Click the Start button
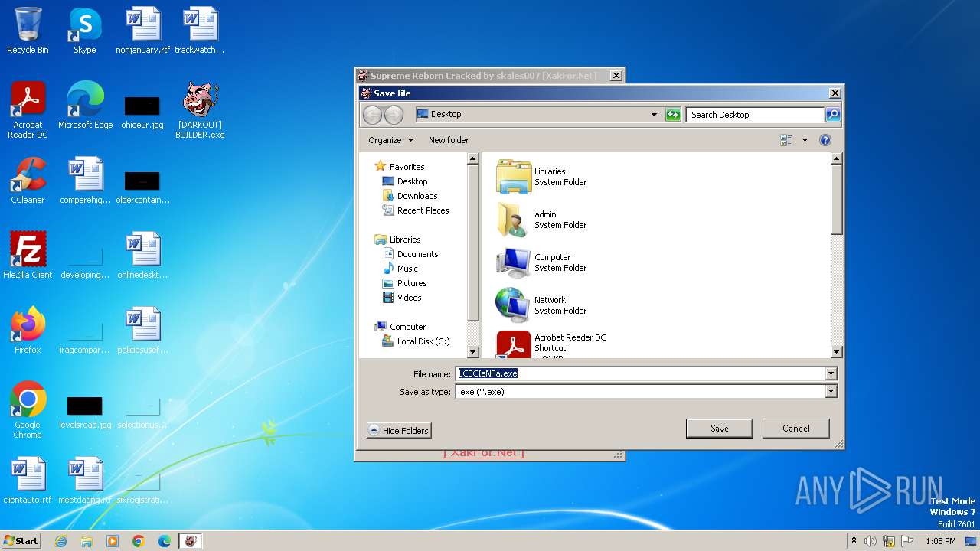This screenshot has width=980, height=551. [x=21, y=540]
